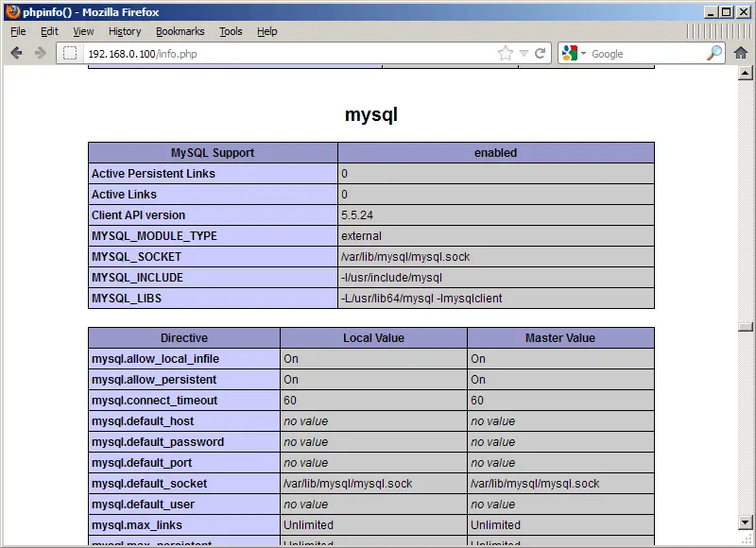The image size is (756, 548).
Task: Click the site identity icon in address bar
Action: (x=70, y=53)
